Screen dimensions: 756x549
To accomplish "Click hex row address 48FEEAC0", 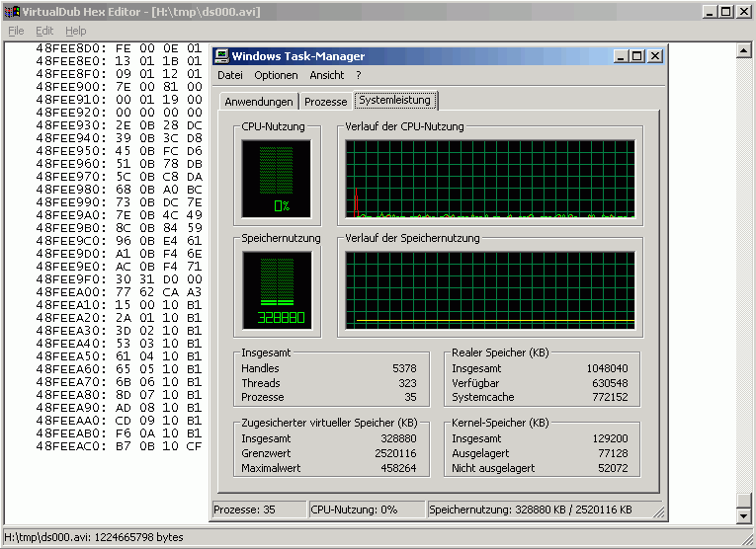I will (71, 446).
